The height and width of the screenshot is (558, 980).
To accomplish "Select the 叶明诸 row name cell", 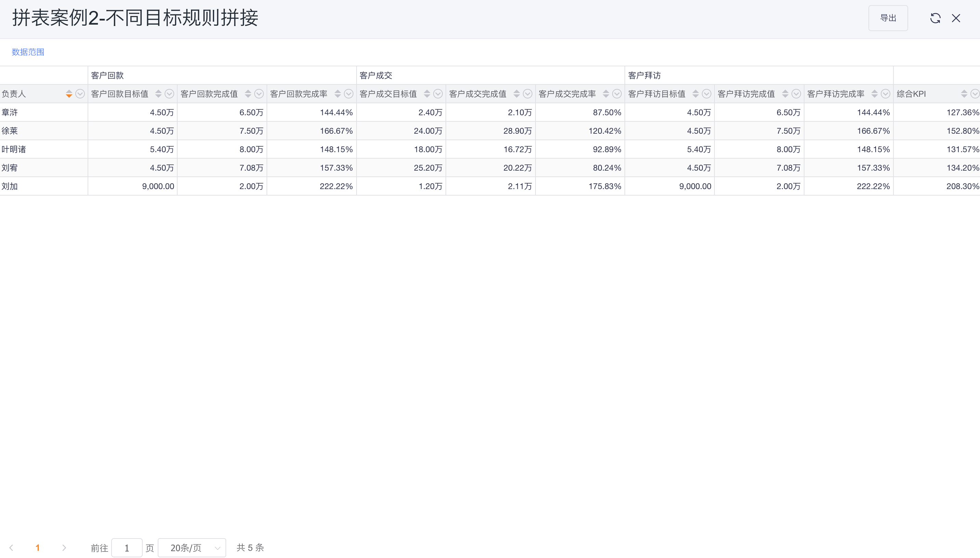I will (44, 149).
